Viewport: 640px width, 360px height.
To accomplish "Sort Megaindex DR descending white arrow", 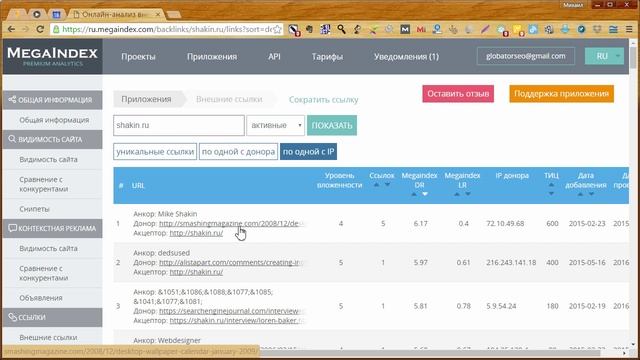I will (425, 194).
